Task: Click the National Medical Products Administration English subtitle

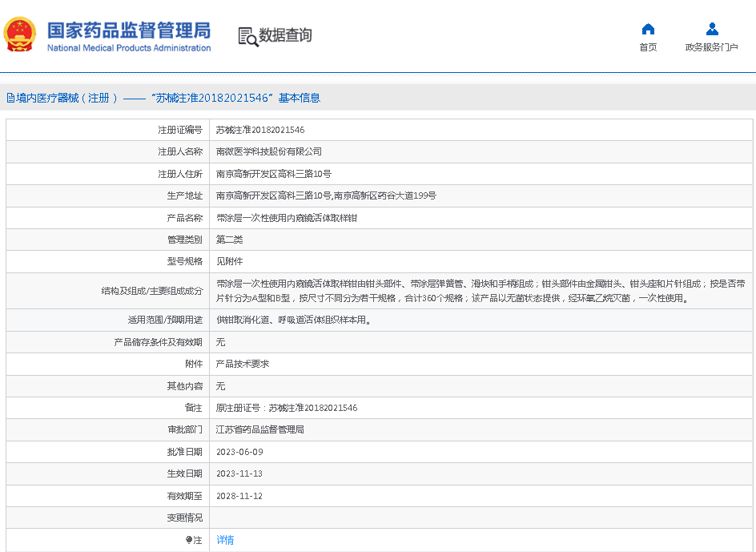Action: (129, 48)
